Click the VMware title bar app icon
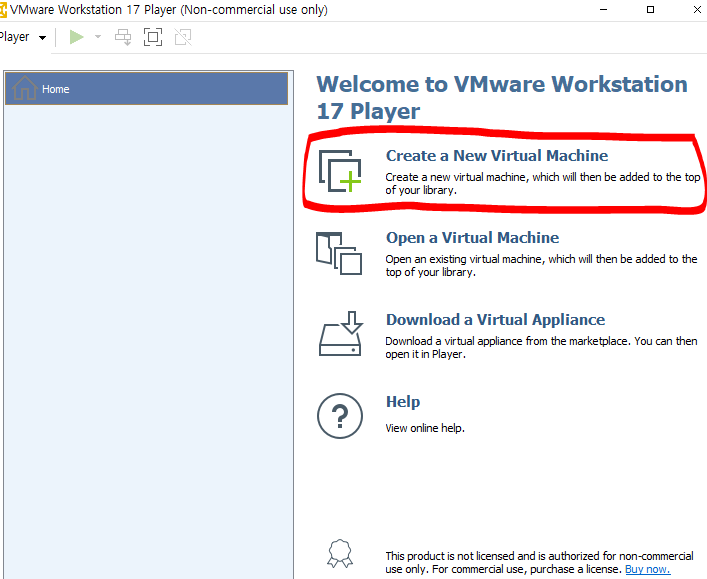Screen dimensions: 707x579 [x=3, y=10]
